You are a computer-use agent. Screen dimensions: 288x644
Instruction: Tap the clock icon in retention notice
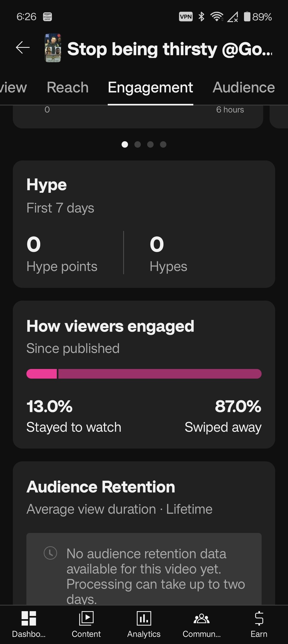pos(50,553)
